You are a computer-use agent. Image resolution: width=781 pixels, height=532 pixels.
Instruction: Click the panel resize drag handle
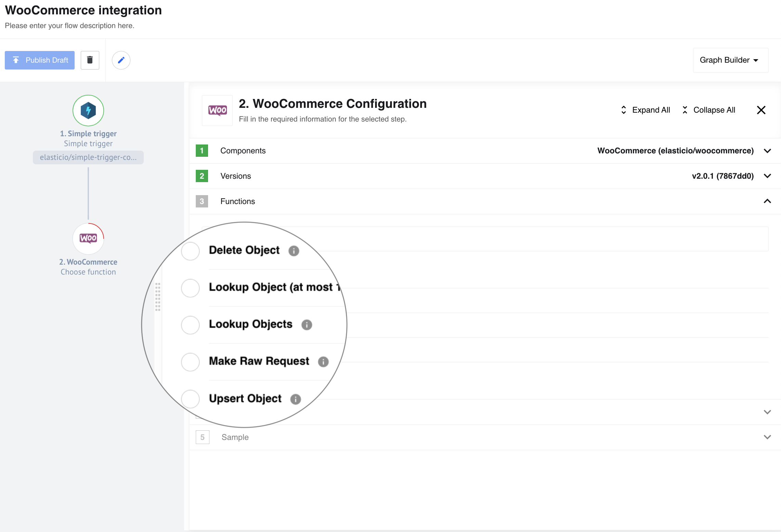point(158,297)
